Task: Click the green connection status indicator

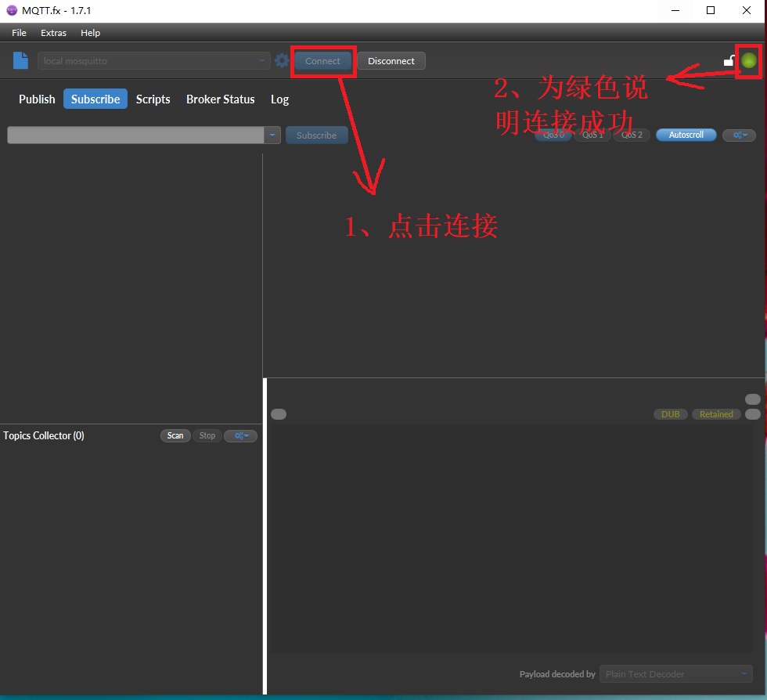Action: click(749, 61)
